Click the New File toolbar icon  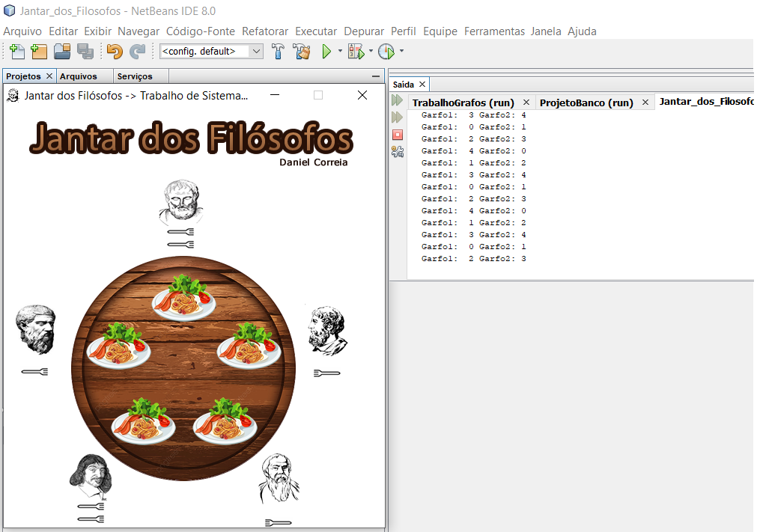tap(17, 51)
